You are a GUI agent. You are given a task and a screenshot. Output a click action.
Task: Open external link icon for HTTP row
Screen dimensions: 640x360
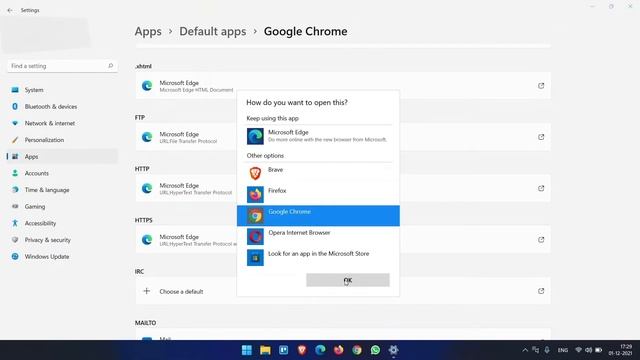coord(541,188)
